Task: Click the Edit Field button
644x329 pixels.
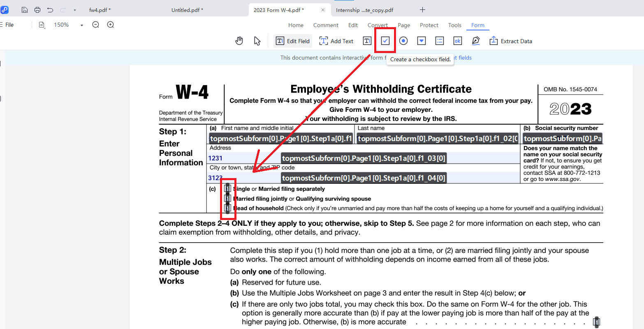Action: 293,41
